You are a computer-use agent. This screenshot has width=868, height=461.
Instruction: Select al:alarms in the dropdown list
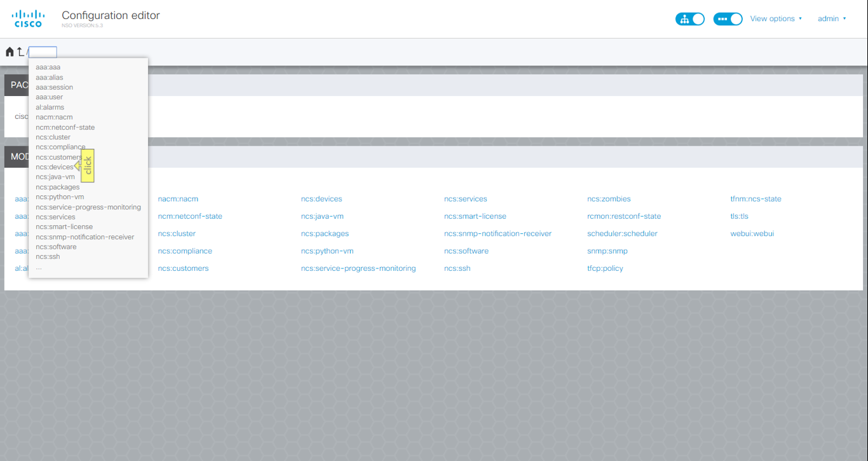[50, 107]
